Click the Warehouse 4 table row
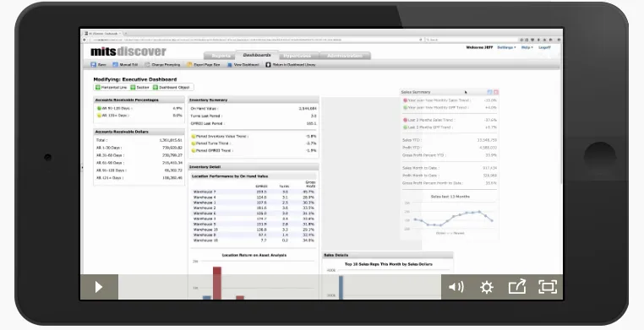644x330 pixels. point(254,197)
